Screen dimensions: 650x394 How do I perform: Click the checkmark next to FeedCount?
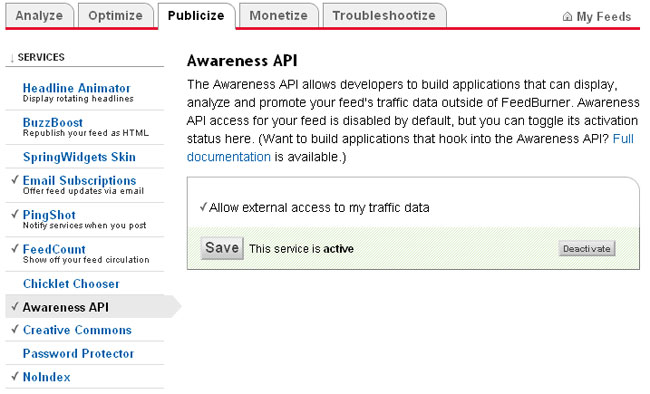coord(15,248)
